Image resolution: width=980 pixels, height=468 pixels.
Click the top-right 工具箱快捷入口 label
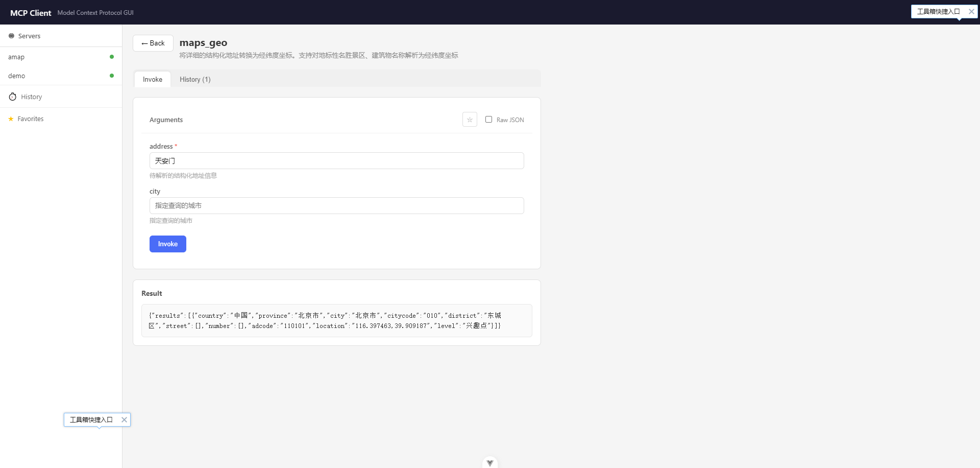938,11
